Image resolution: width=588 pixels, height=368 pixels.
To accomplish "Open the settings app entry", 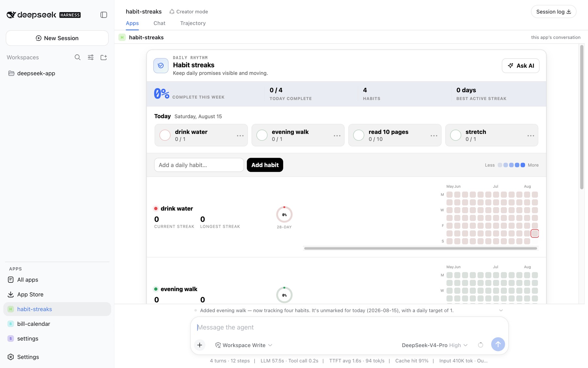I will click(57, 339).
